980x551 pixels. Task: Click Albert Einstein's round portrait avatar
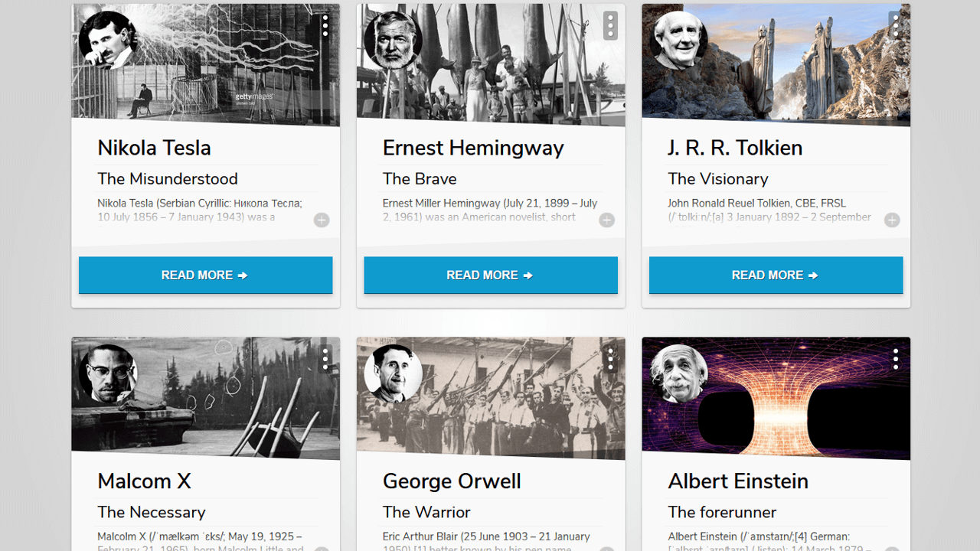coord(678,374)
